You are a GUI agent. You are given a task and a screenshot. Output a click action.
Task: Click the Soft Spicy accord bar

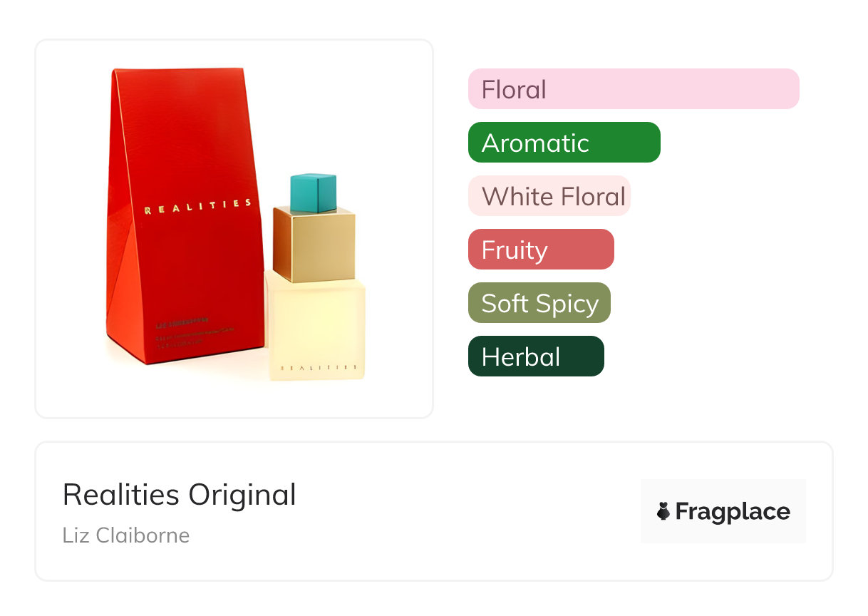click(539, 303)
